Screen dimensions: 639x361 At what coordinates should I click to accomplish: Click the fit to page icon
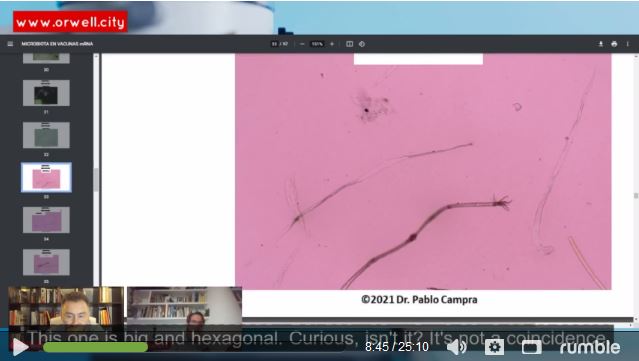click(x=350, y=44)
